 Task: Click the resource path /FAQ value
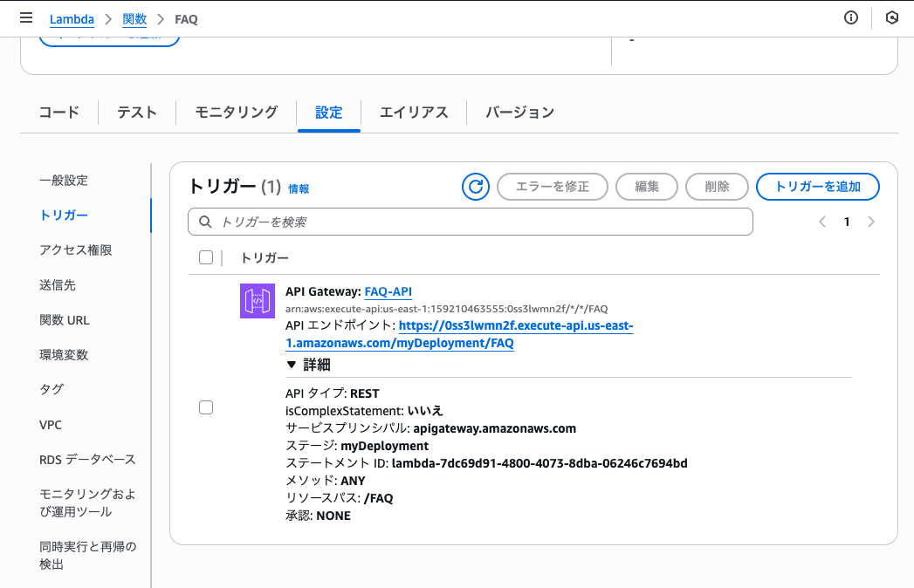tap(379, 498)
